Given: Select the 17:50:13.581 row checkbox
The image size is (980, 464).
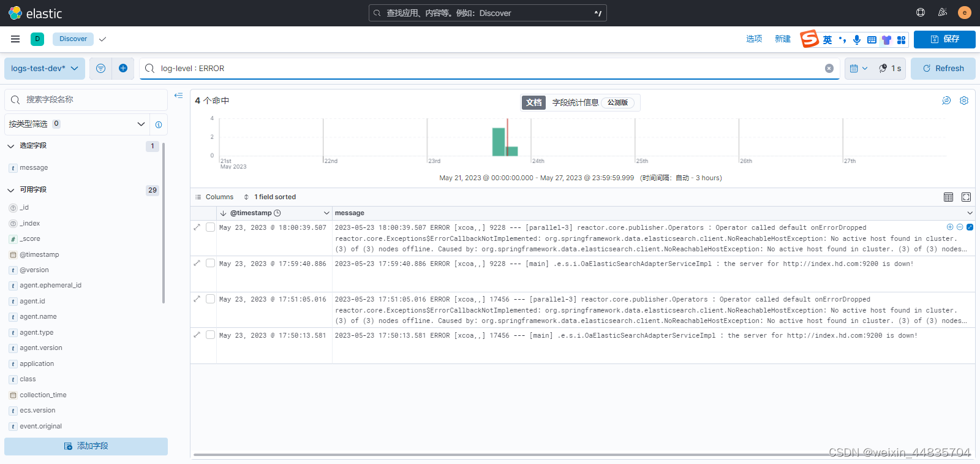Looking at the screenshot, I should [x=210, y=335].
